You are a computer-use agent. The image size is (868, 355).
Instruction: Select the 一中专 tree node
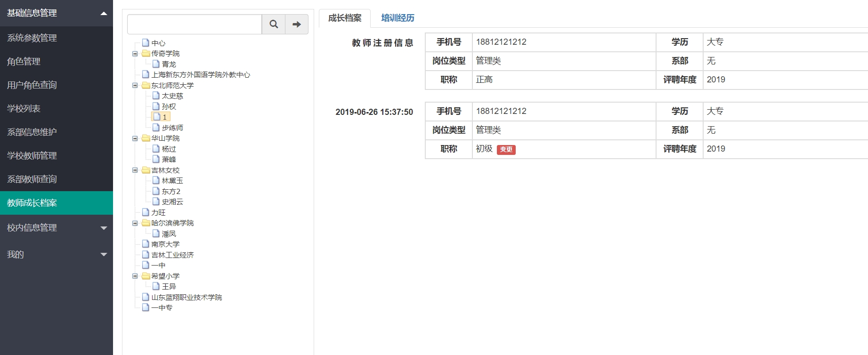point(162,308)
